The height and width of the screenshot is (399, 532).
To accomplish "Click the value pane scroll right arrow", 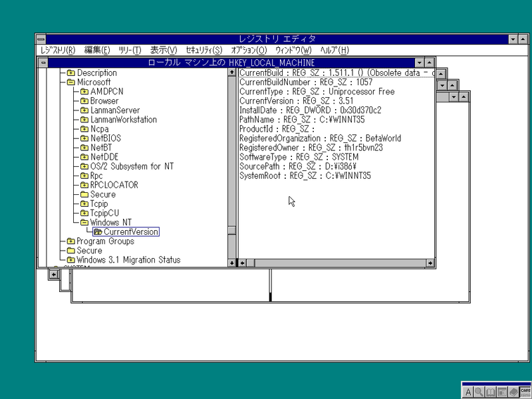I will 430,263.
